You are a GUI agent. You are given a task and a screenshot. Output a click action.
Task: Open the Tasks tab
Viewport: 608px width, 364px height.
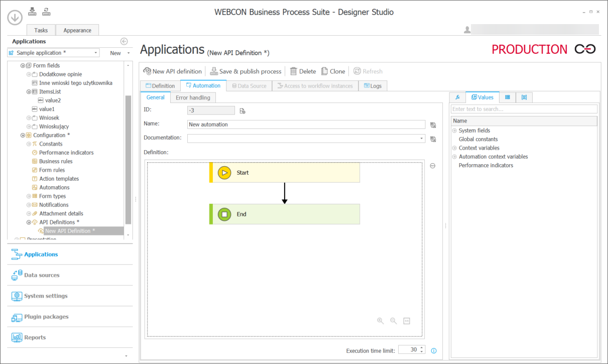point(41,30)
